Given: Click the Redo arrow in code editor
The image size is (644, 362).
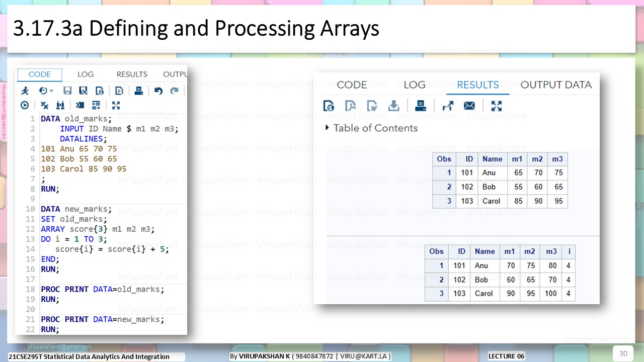Looking at the screenshot, I should 174,91.
